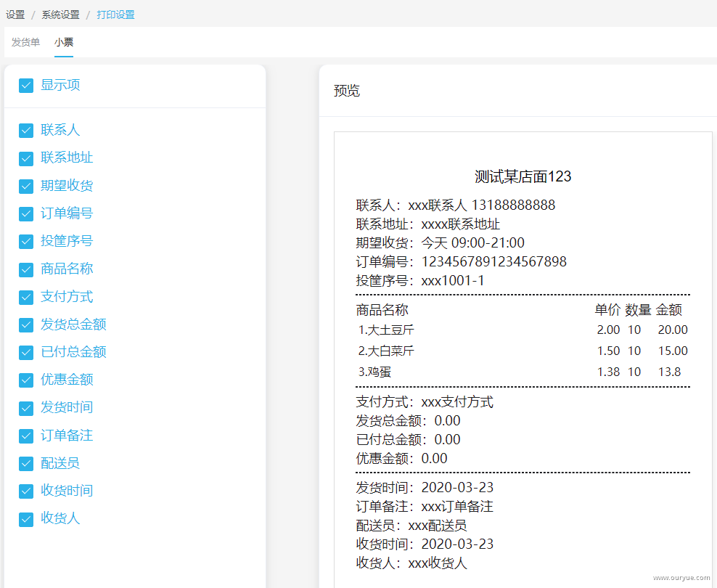The image size is (717, 588).
Task: Toggle the 发货总金额 checkbox
Action: coord(26,324)
